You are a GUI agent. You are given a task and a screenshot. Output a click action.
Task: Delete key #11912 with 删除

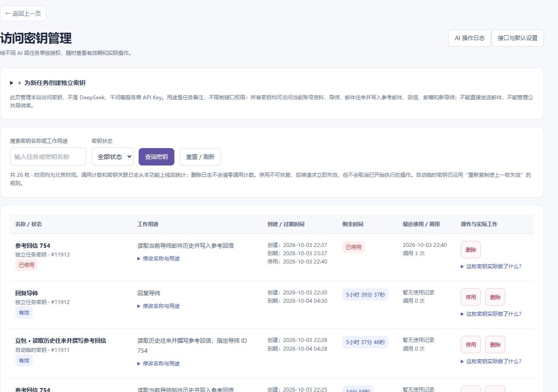[x=495, y=297]
